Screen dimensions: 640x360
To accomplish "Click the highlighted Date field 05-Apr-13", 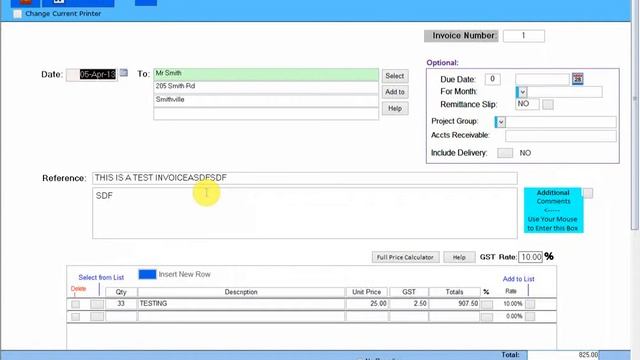I will point(98,74).
